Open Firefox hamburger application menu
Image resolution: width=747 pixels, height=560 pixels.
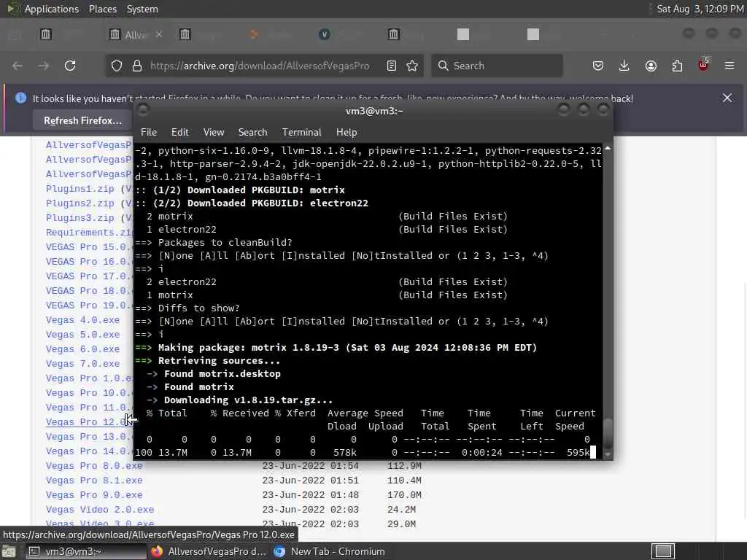[729, 66]
